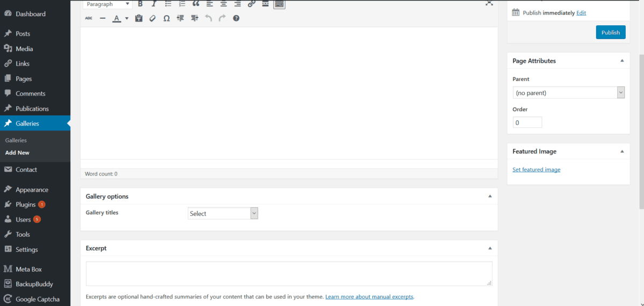Click the clear formatting eraser icon
The width and height of the screenshot is (644, 306).
pyautogui.click(x=152, y=18)
